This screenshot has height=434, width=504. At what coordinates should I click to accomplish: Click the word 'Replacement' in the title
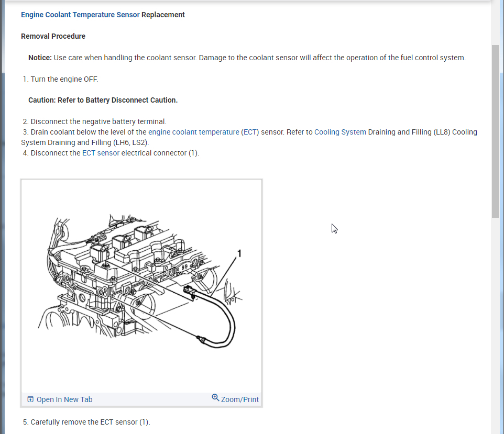coord(163,15)
